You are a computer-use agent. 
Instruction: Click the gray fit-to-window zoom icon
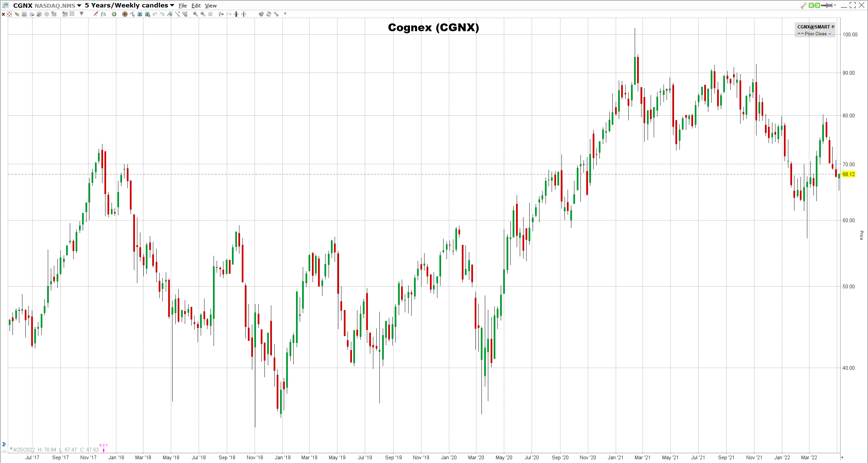210,14
